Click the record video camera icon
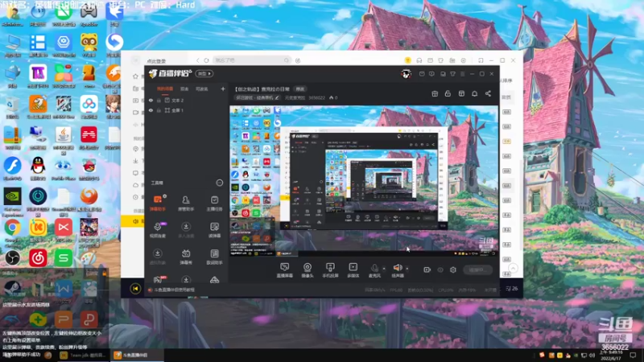Screen dimensions: 644x362 coord(427,270)
